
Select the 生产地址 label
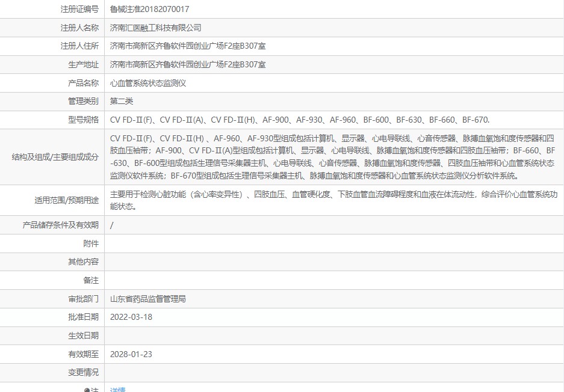84,65
